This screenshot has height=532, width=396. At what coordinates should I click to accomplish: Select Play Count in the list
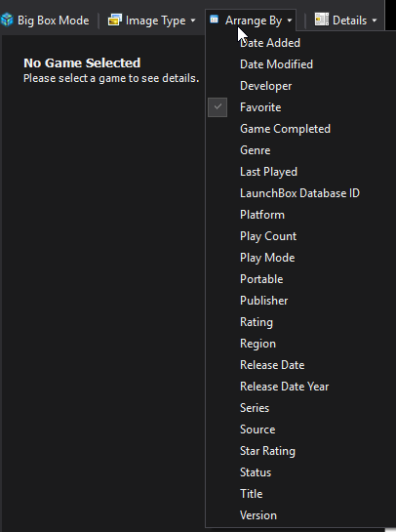click(268, 236)
